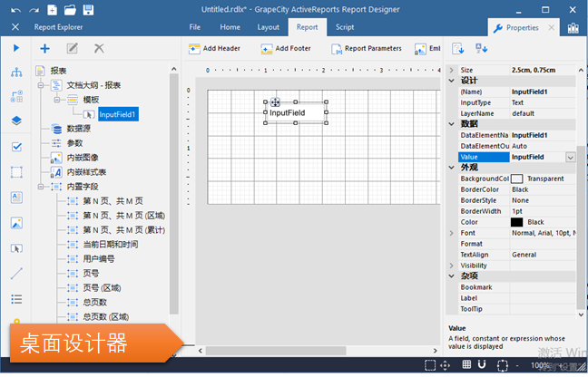Click the Redo arrow in title bar
Viewport: 588px width, 377px height.
tap(34, 10)
